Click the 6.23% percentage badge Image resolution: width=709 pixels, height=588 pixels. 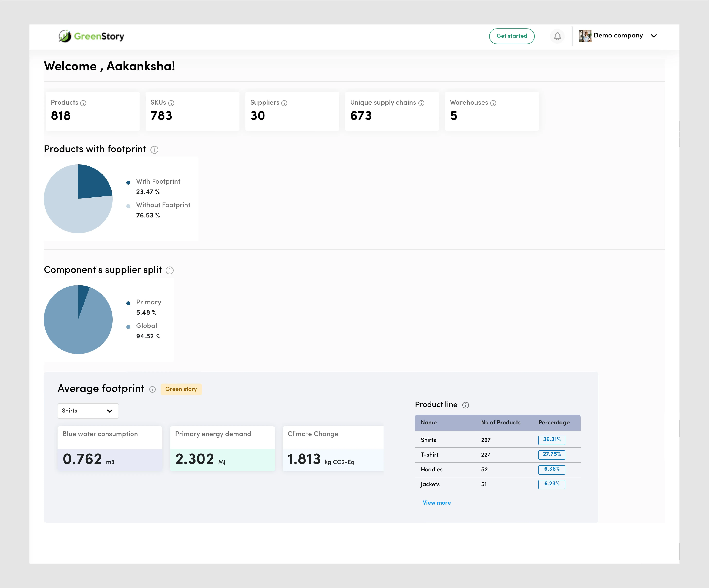[x=552, y=484]
